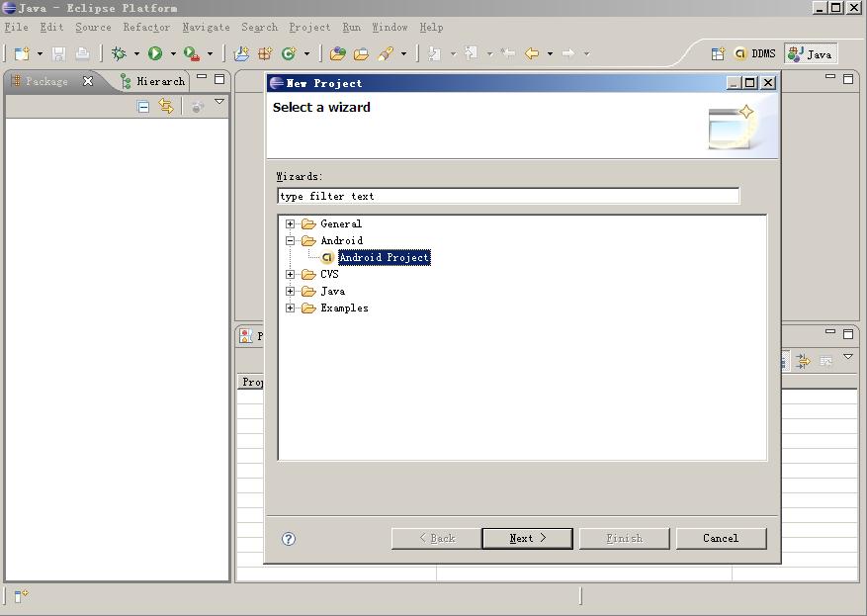Select the Android Project wizard

[x=384, y=257]
